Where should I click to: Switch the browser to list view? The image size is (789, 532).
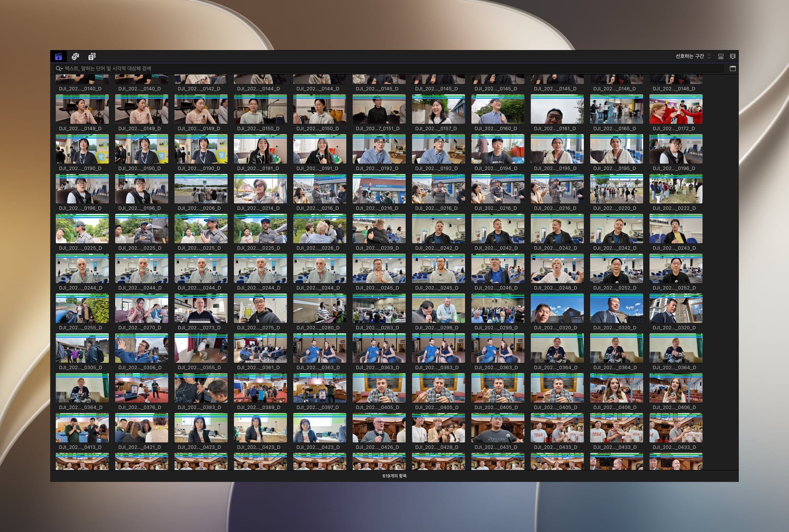tap(721, 56)
